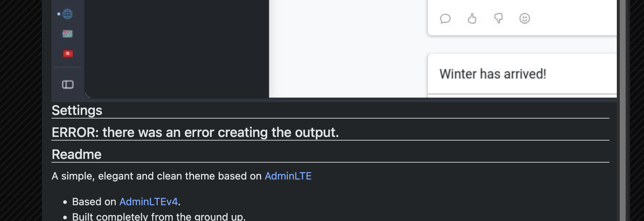Open the smiley emoji reaction picker
This screenshot has width=644, height=221.
[525, 18]
